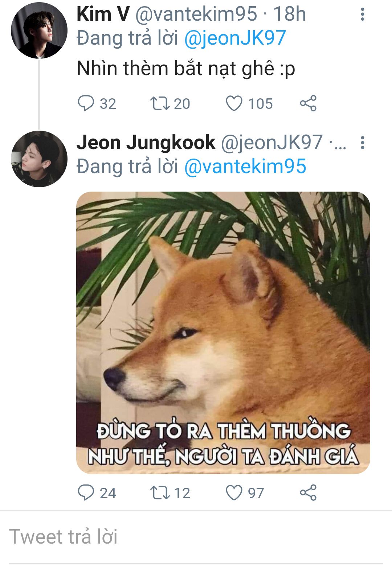392x565 pixels.
Task: Retweet Kim V's tweet
Action: (x=160, y=103)
